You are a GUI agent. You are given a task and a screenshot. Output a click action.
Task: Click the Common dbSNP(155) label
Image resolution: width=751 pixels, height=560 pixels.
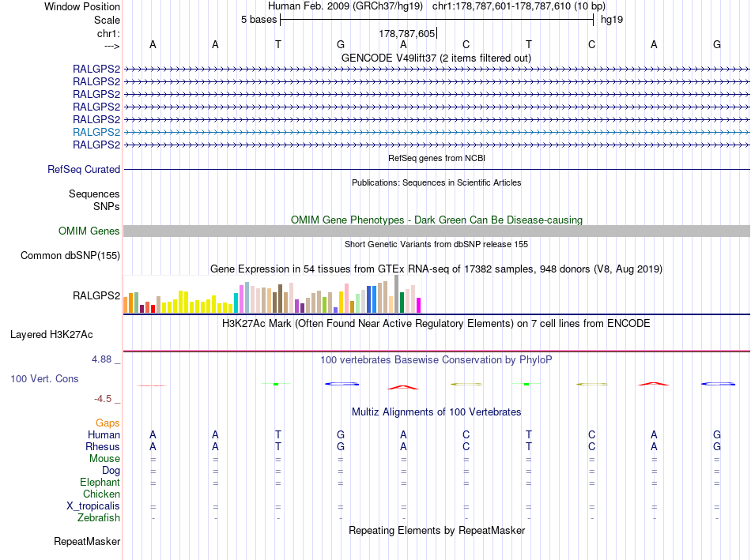click(70, 256)
